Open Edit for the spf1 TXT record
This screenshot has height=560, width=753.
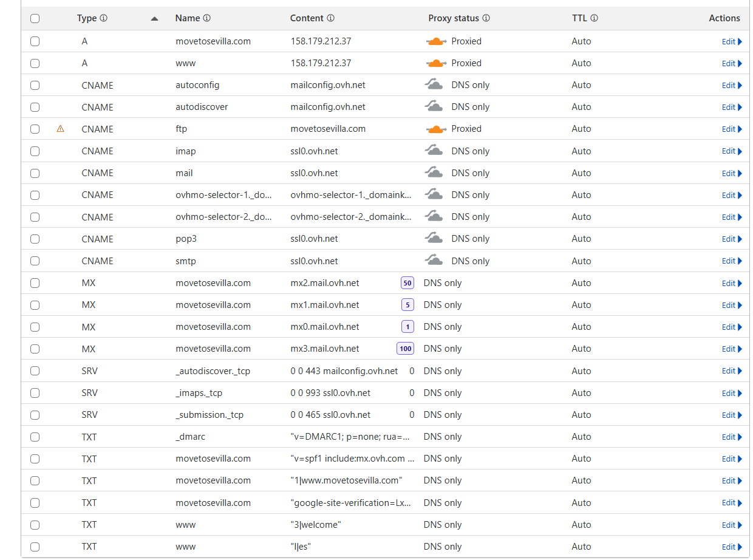point(732,459)
